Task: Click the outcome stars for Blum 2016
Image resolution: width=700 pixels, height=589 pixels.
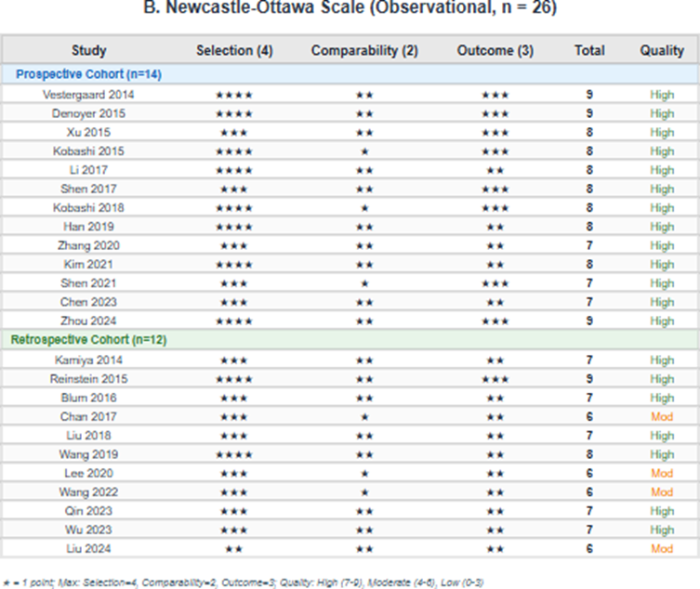Action: click(x=495, y=398)
